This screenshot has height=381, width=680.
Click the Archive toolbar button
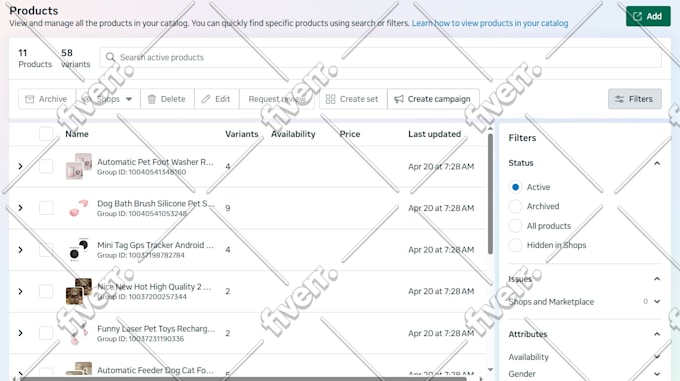pos(47,99)
